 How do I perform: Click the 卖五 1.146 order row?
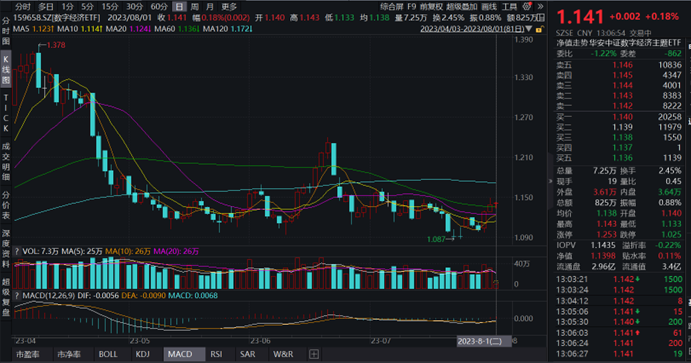point(618,65)
